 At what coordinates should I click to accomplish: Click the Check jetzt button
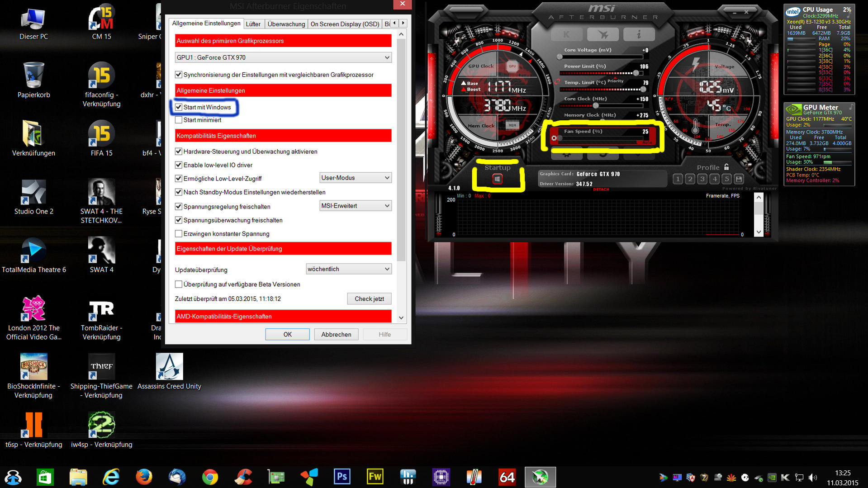[x=369, y=298]
